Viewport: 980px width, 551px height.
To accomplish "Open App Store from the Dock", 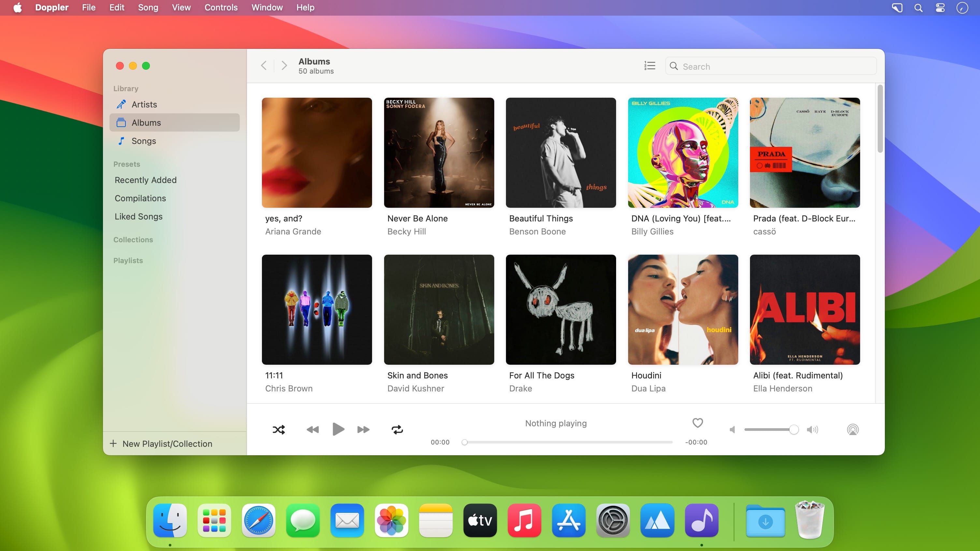I will (x=569, y=520).
